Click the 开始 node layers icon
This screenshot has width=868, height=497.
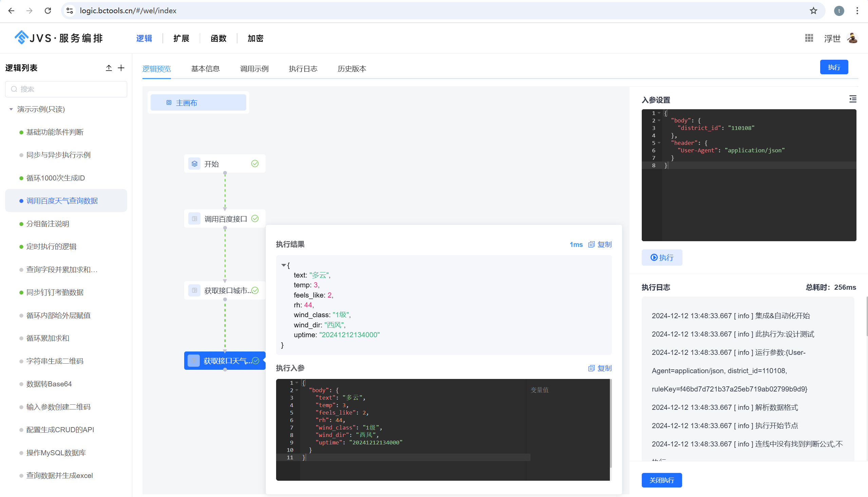click(x=194, y=164)
